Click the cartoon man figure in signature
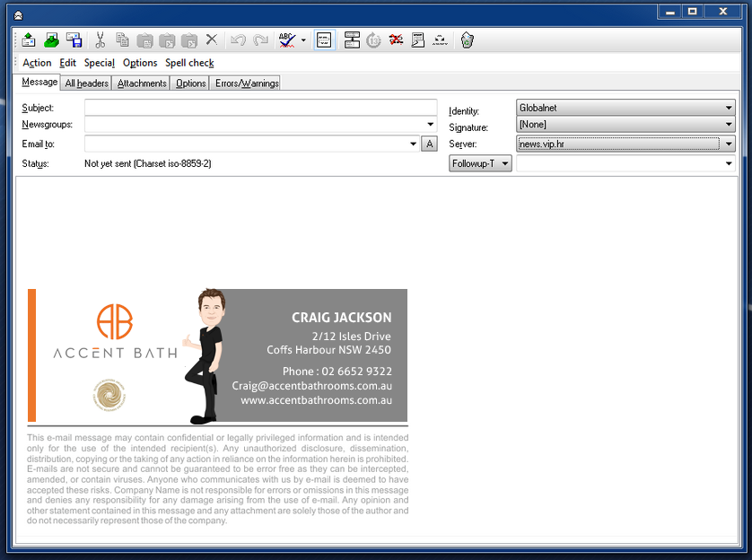 pos(206,356)
